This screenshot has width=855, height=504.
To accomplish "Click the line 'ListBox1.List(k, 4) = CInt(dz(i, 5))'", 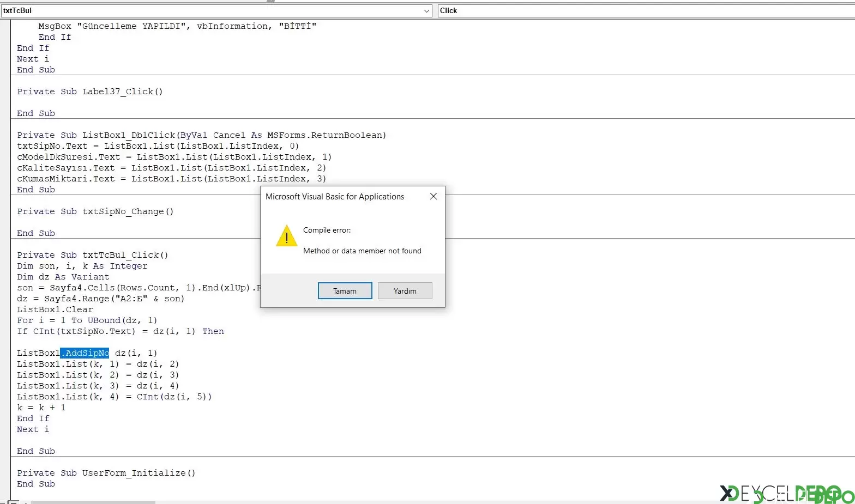I will pyautogui.click(x=115, y=397).
